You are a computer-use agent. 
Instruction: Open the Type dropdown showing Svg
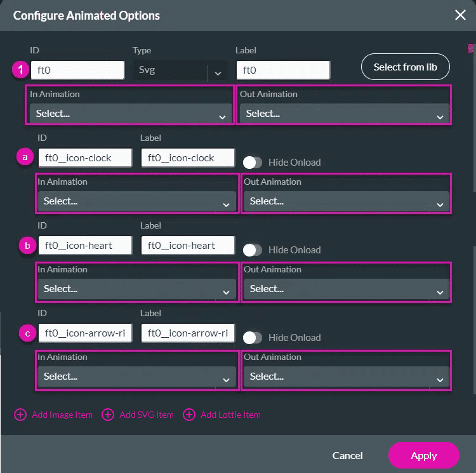coord(180,70)
